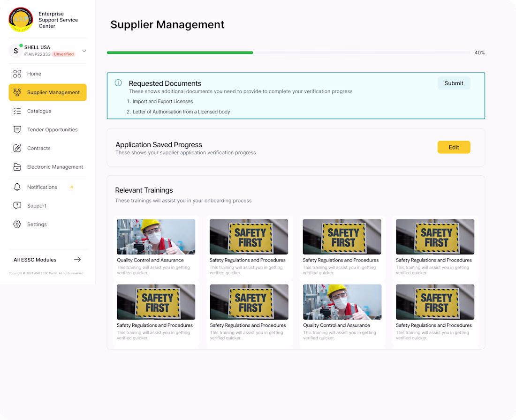Click the Unverified status badge

(64, 54)
